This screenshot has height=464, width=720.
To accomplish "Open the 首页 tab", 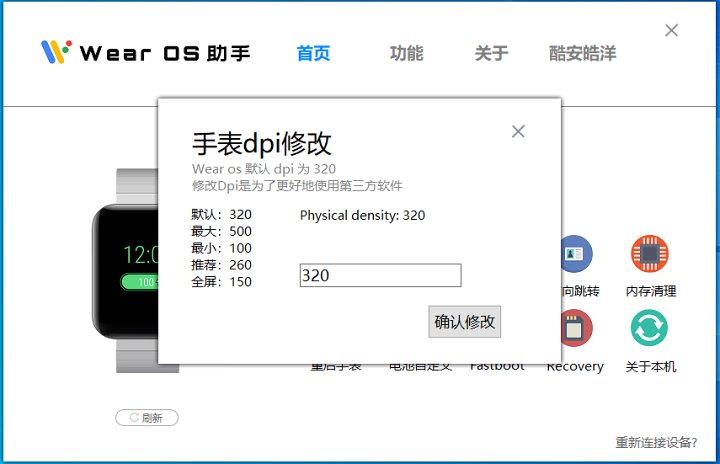I will pos(313,53).
